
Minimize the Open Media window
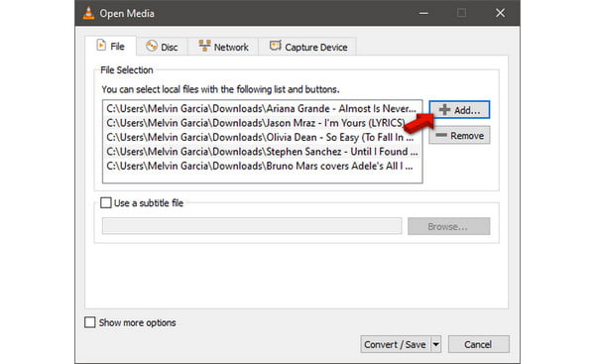click(x=423, y=13)
